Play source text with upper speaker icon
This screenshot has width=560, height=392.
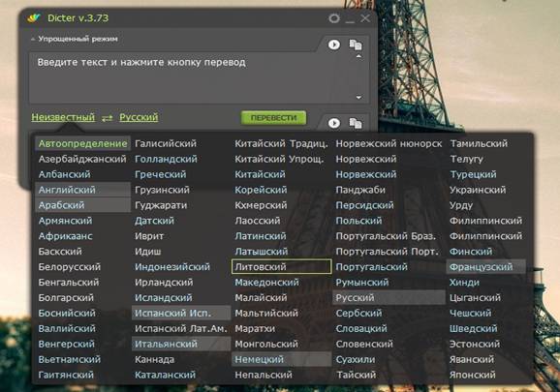point(334,45)
